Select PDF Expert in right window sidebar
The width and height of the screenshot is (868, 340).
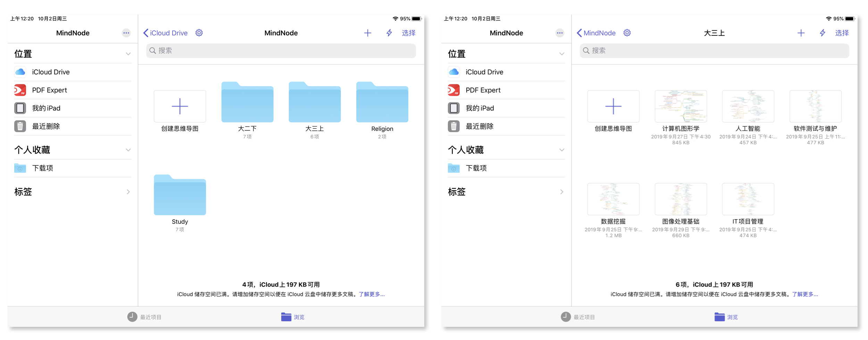[x=506, y=90]
